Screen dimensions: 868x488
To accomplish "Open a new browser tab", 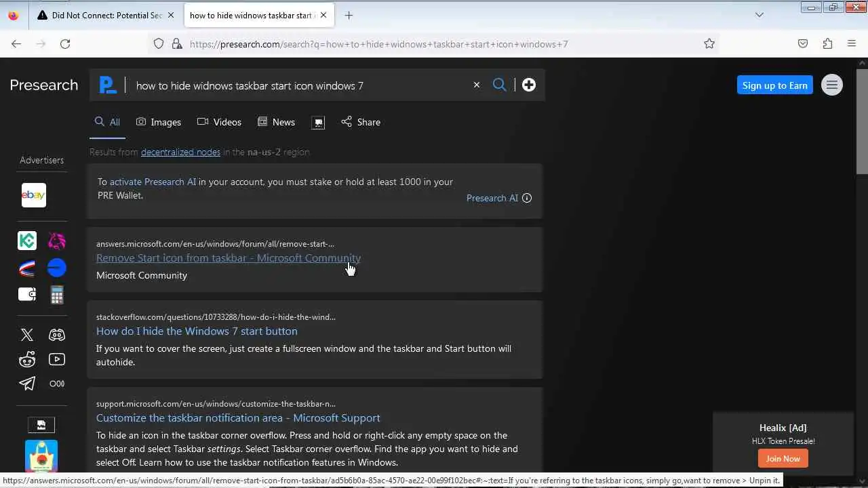I will tap(349, 15).
